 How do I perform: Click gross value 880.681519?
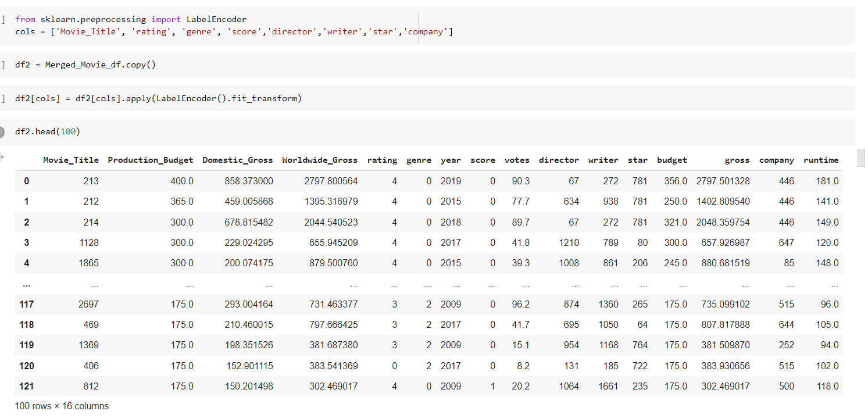tap(726, 263)
